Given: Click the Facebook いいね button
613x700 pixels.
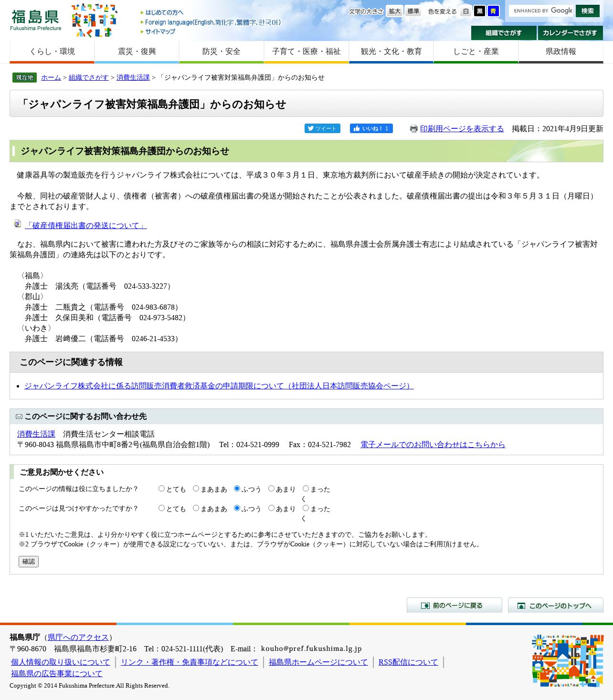Looking at the screenshot, I should [371, 128].
